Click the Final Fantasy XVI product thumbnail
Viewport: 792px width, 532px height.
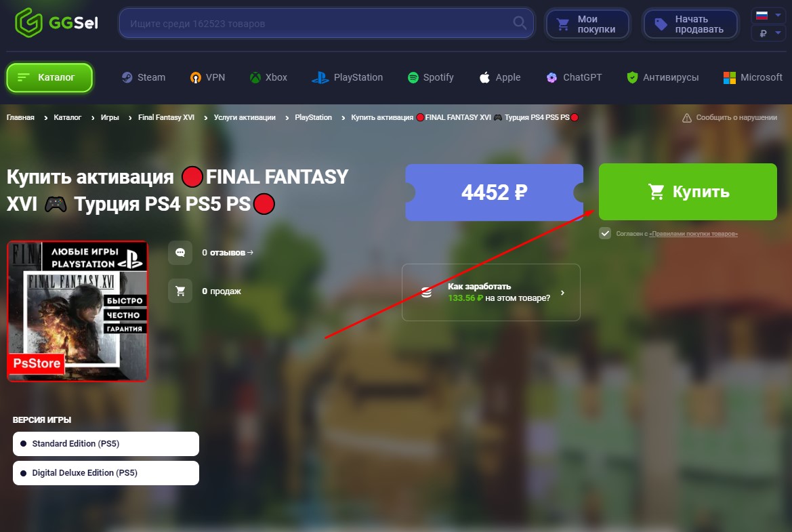pyautogui.click(x=77, y=311)
